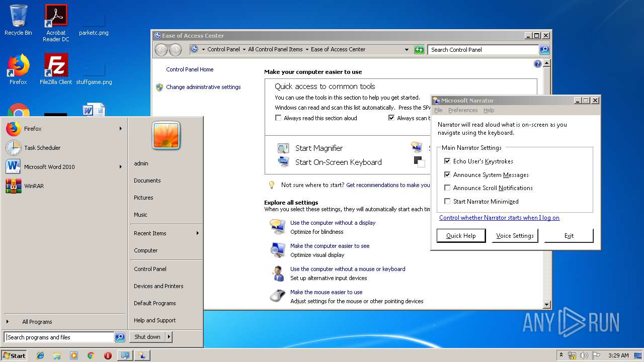
Task: Open 'Control whether Narrator starts when I log on' link
Action: [499, 218]
